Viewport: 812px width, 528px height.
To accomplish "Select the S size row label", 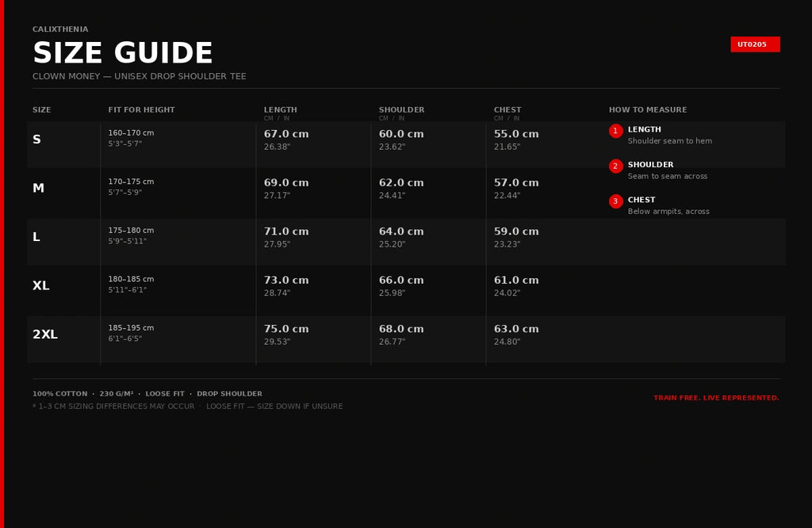I will click(36, 140).
